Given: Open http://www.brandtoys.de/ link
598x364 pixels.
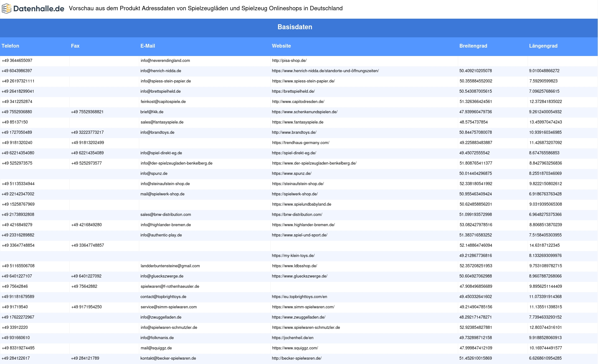Looking at the screenshot, I should pyautogui.click(x=294, y=133).
